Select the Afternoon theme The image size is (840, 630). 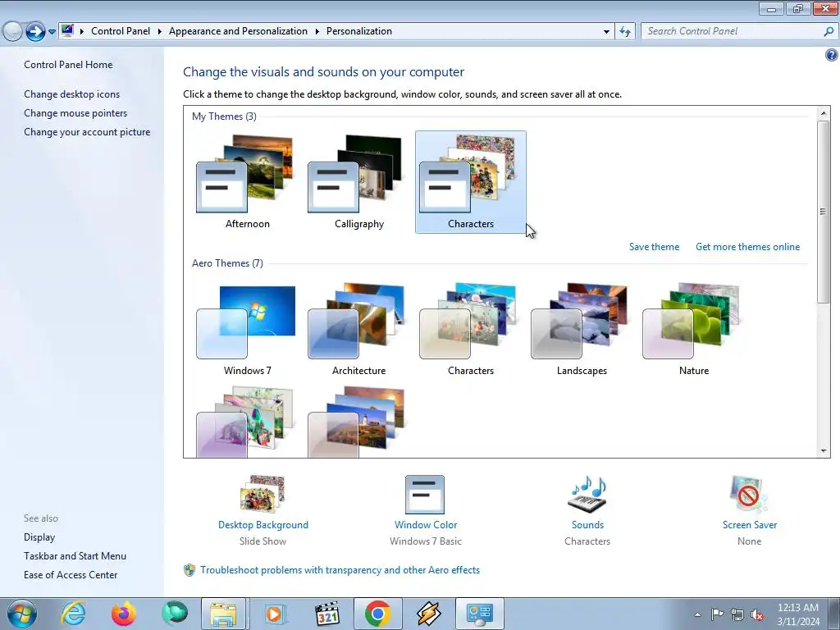click(247, 182)
